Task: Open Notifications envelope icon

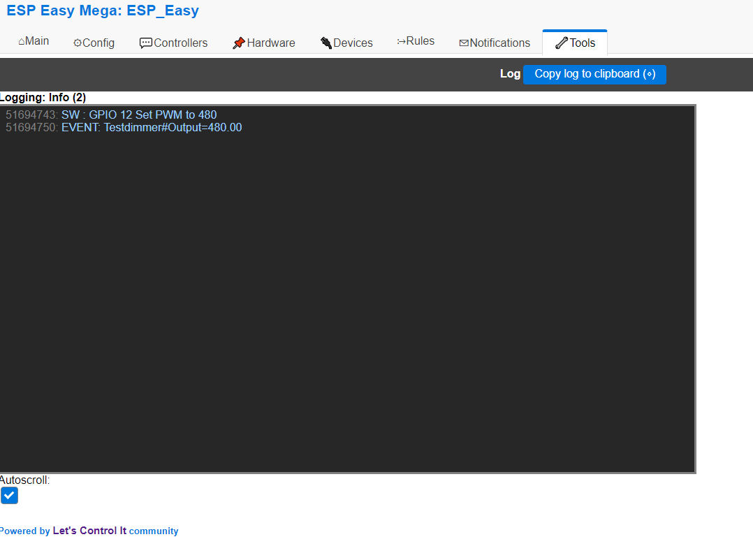Action: coord(462,43)
